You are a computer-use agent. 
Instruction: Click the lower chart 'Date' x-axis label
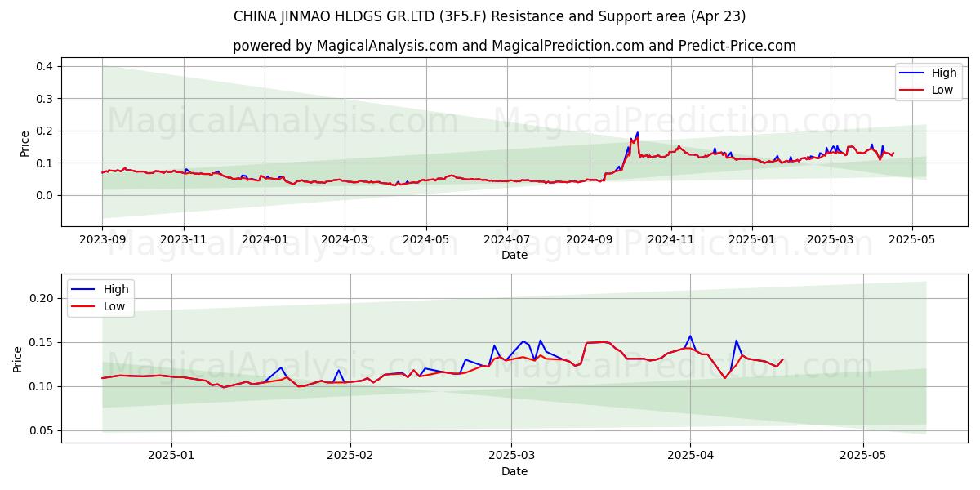tap(514, 471)
